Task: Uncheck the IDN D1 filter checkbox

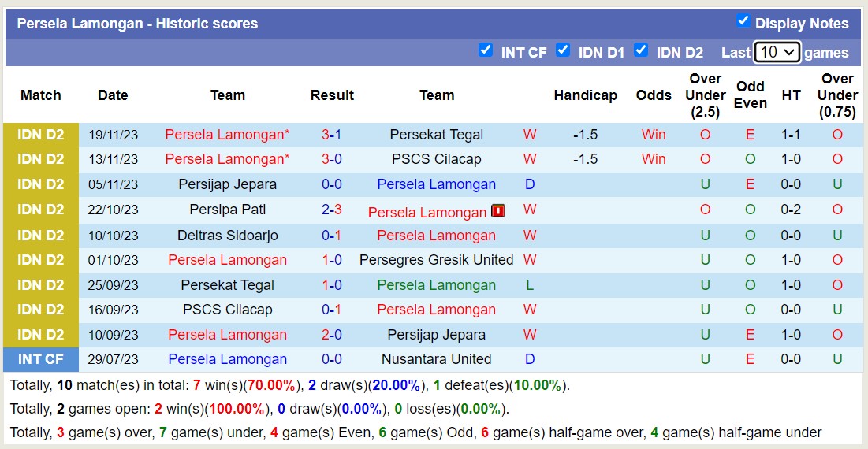Action: 563,50
